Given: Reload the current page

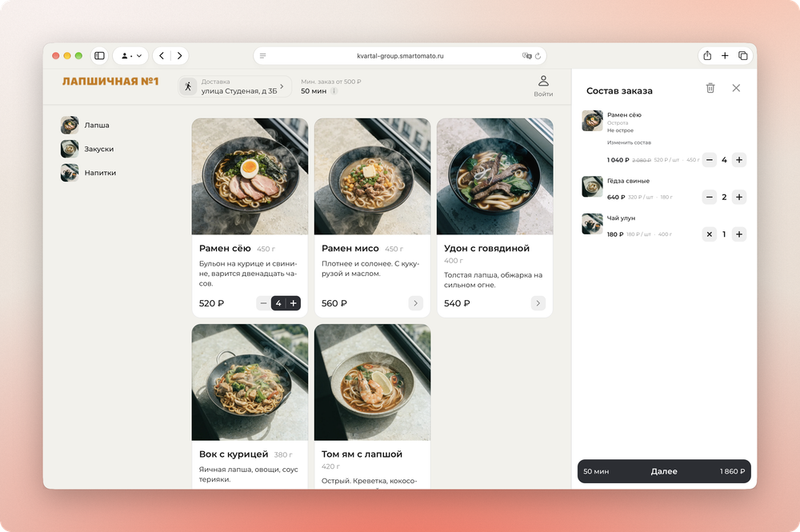Looking at the screenshot, I should [x=538, y=55].
